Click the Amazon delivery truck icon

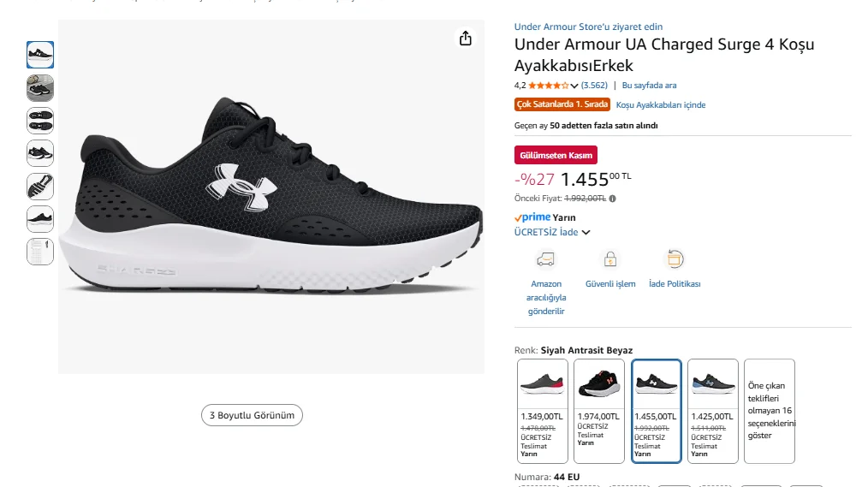(x=545, y=259)
